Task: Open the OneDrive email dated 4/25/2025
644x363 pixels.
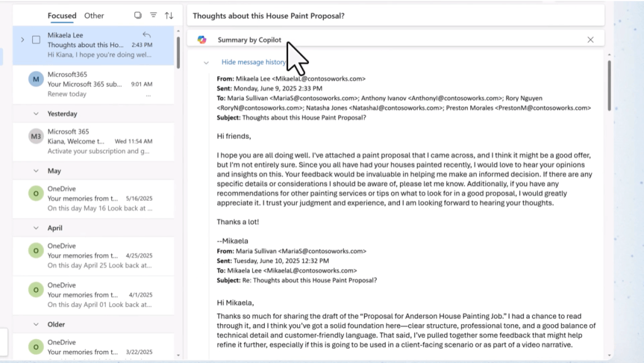Action: [x=94, y=255]
